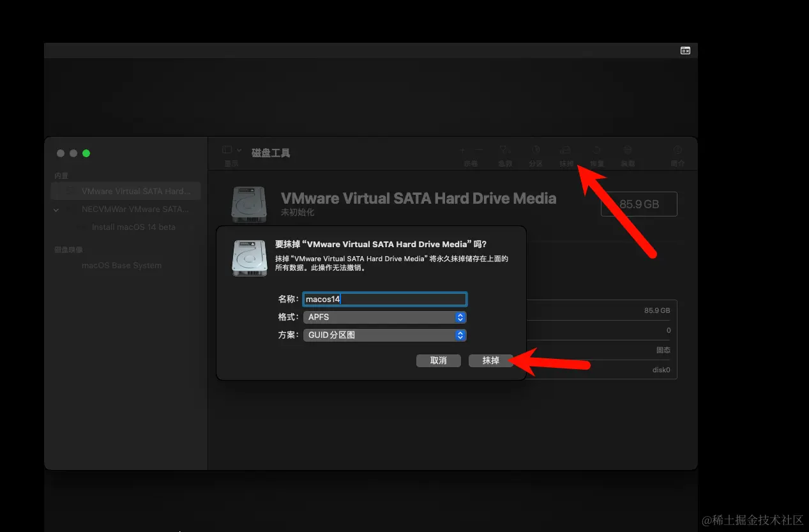Select Install macOS 14 beta volume
The width and height of the screenshot is (809, 532).
[x=133, y=227]
